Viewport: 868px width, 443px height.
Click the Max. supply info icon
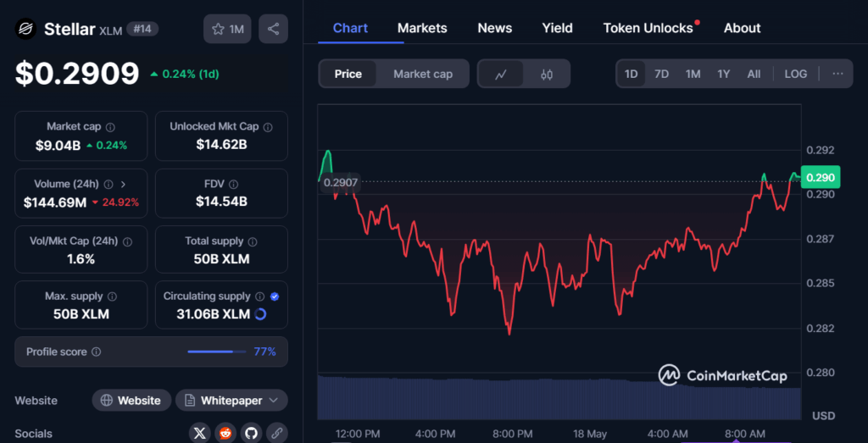tap(113, 297)
